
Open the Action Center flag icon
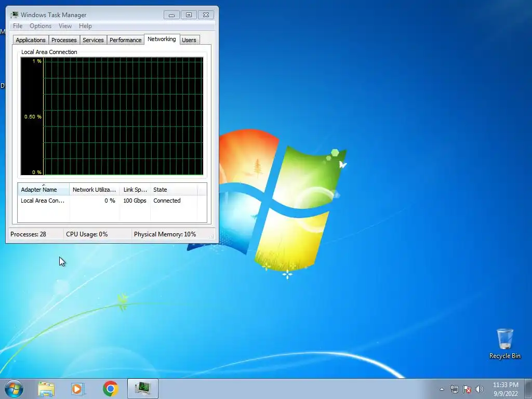(x=467, y=389)
